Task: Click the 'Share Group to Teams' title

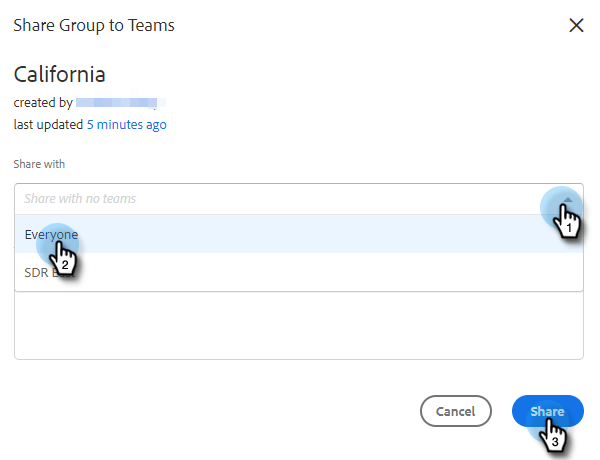Action: click(94, 25)
